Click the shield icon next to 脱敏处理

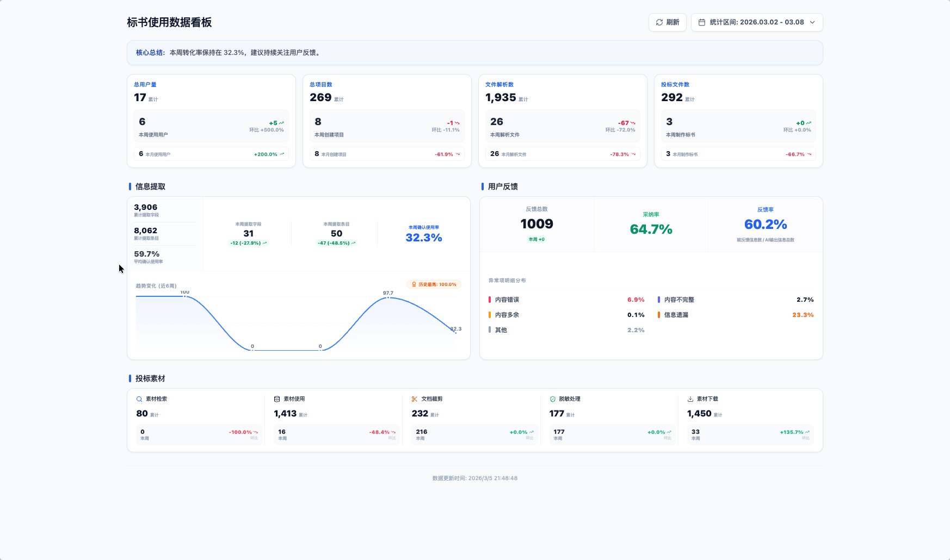(553, 399)
